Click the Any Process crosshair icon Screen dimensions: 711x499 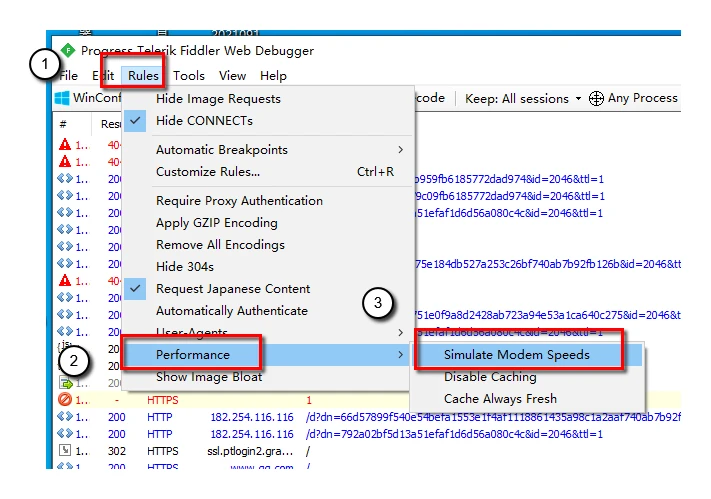point(596,98)
